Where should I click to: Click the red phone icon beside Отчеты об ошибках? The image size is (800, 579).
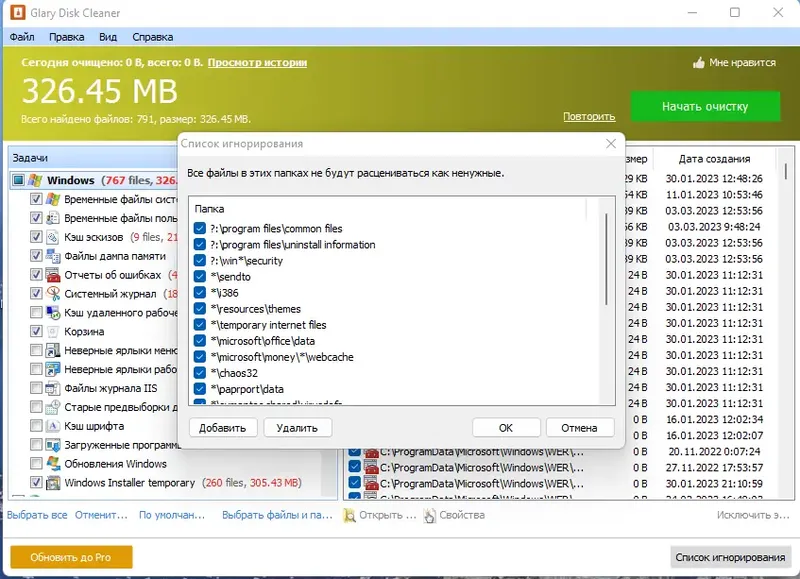pyautogui.click(x=53, y=275)
